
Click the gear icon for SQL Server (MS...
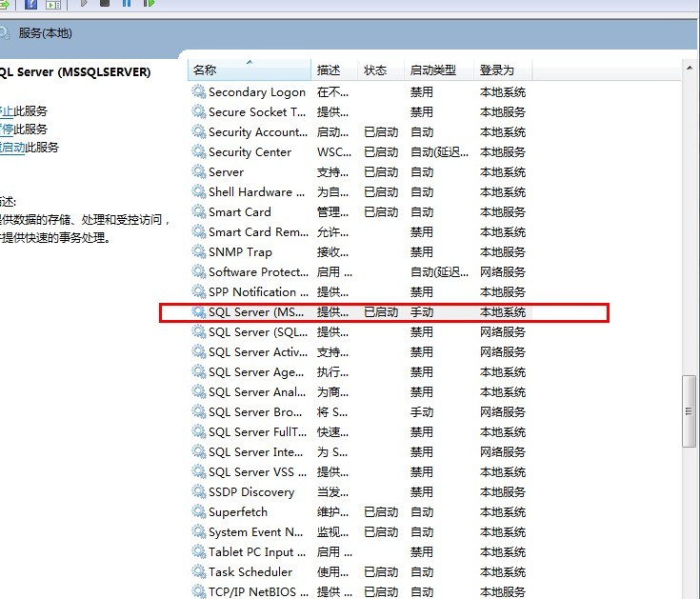[199, 312]
